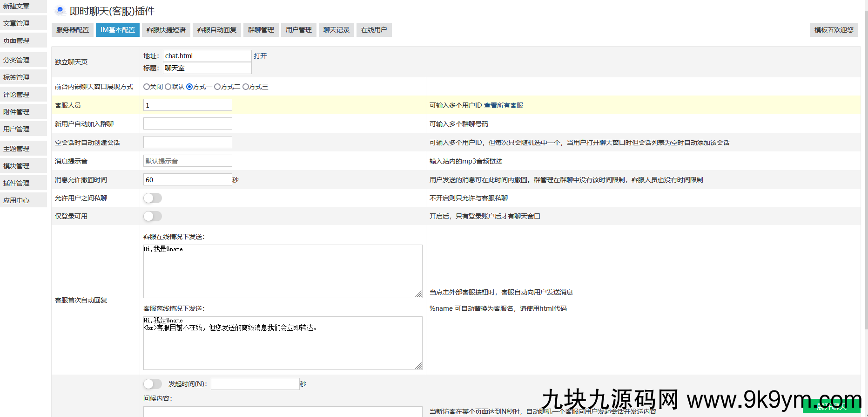Click the 客服人员 ID input field
868x417 pixels.
tap(188, 105)
